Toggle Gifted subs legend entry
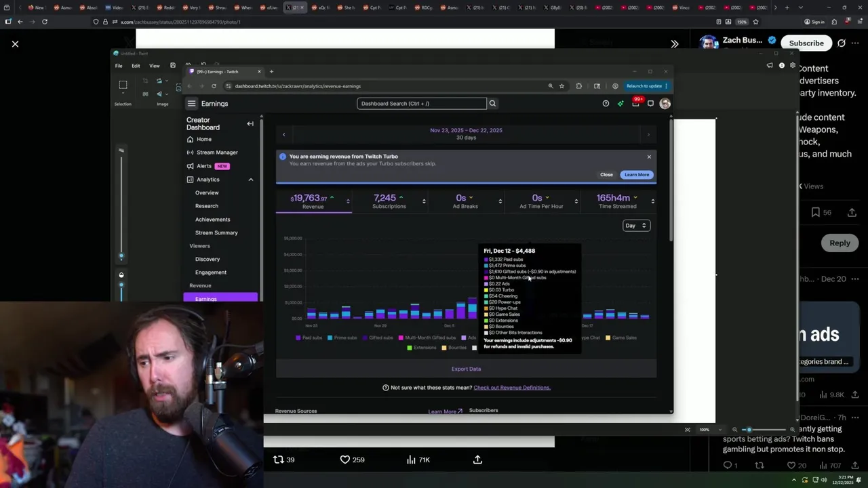This screenshot has width=868, height=488. [378, 338]
